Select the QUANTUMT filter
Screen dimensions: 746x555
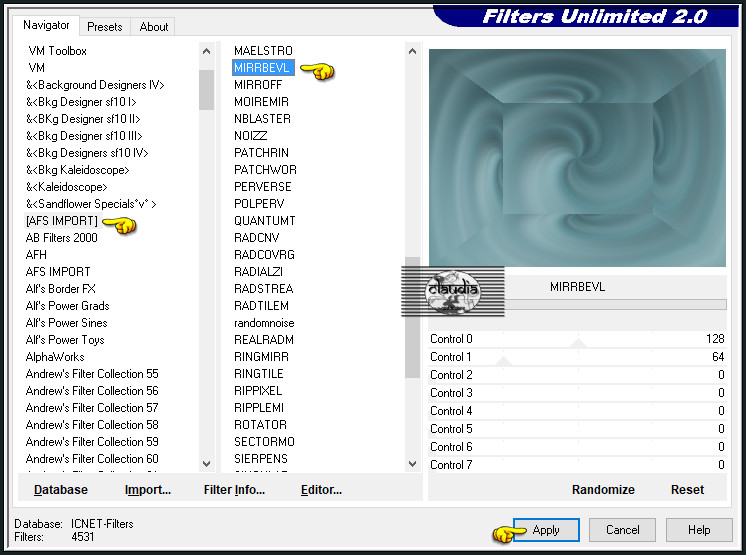tap(265, 221)
